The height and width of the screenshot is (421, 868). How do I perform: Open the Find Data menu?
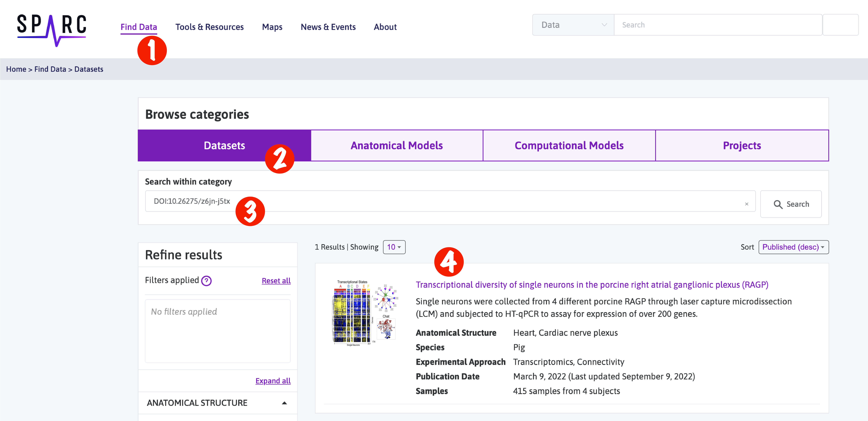[x=139, y=27]
